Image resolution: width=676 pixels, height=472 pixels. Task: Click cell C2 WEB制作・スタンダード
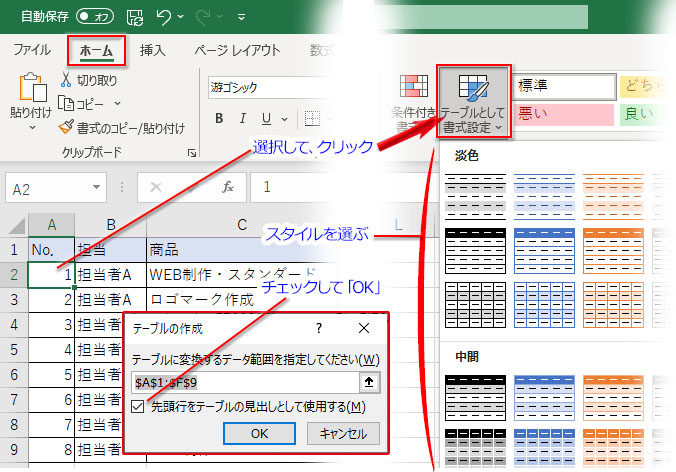[242, 275]
